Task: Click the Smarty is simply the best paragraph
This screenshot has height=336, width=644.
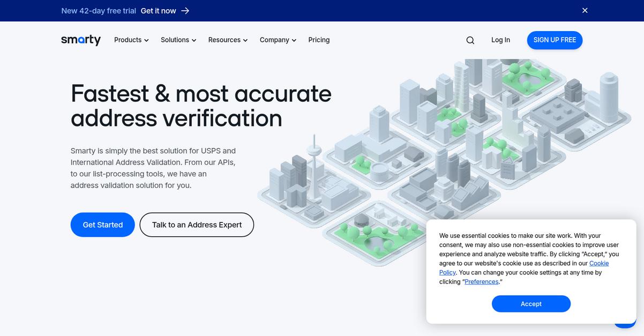Action: [153, 168]
